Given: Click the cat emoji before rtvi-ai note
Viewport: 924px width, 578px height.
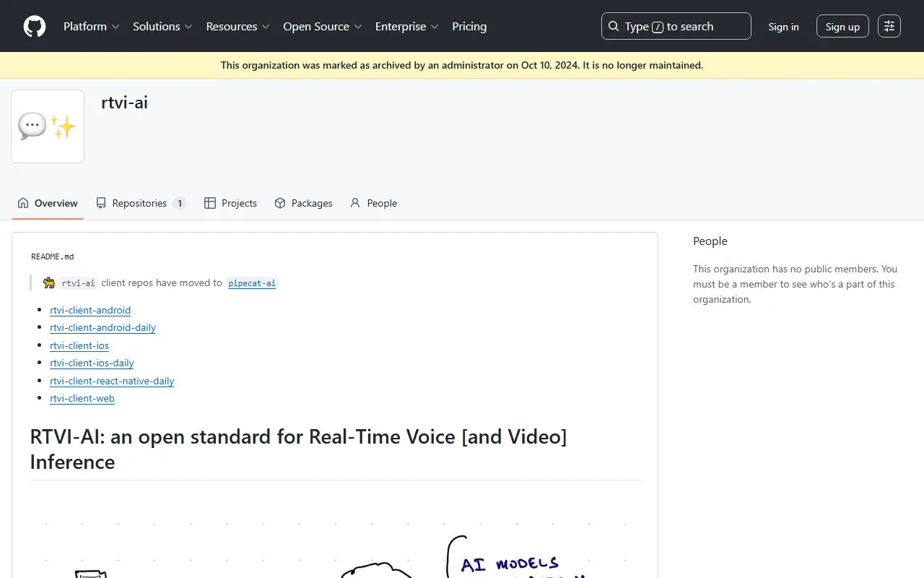Looking at the screenshot, I should pos(49,283).
